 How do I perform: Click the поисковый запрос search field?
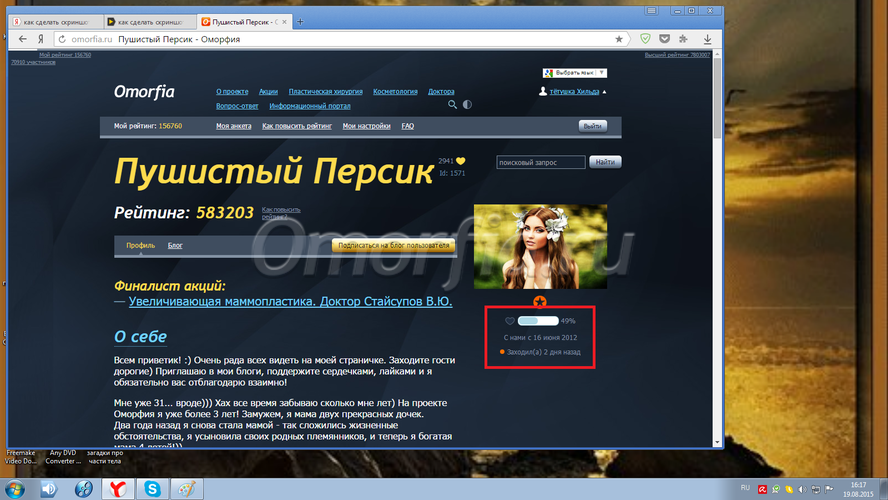541,163
